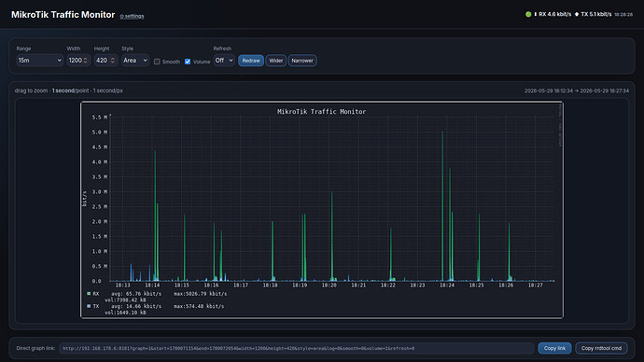Image resolution: width=644 pixels, height=362 pixels.
Task: Click the TX avg: 14.66 kbit/s value
Action: click(x=136, y=306)
